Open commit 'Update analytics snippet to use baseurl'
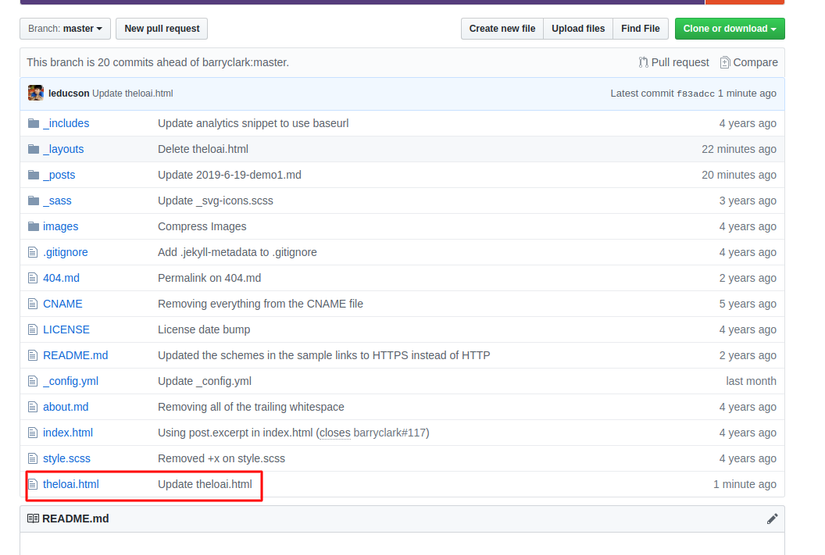Viewport: 825px width, 555px height. 253,123
